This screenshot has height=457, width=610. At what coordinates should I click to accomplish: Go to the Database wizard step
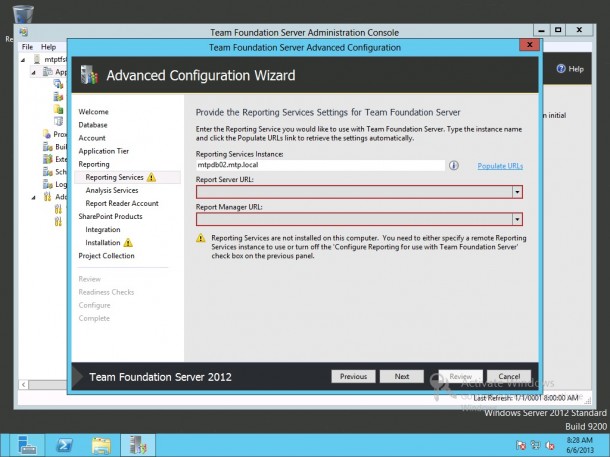tap(93, 125)
